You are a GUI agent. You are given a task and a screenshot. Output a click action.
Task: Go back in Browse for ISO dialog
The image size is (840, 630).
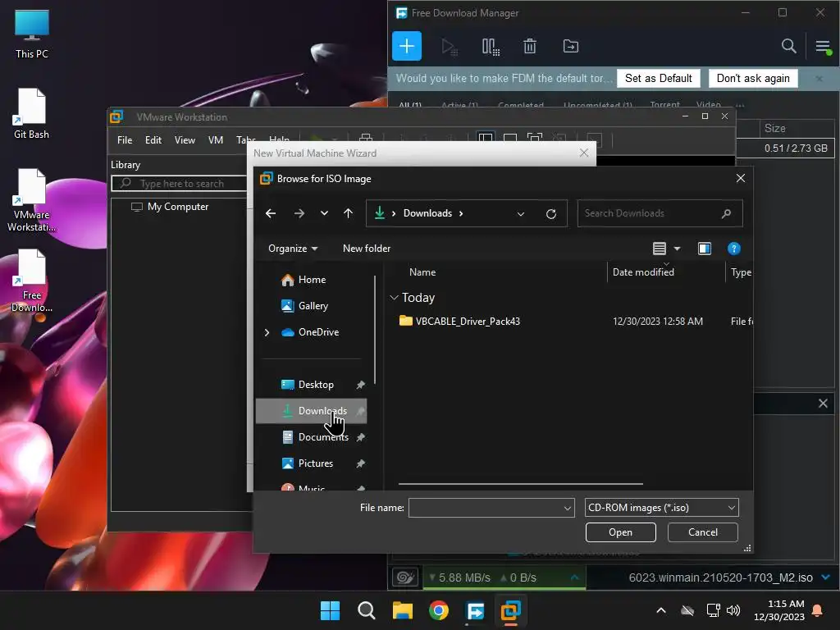coord(271,213)
